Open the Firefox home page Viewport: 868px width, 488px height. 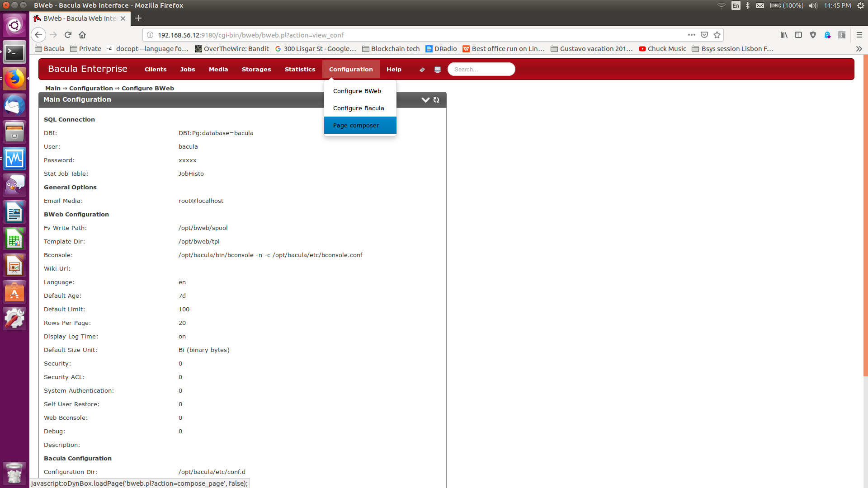tap(82, 35)
